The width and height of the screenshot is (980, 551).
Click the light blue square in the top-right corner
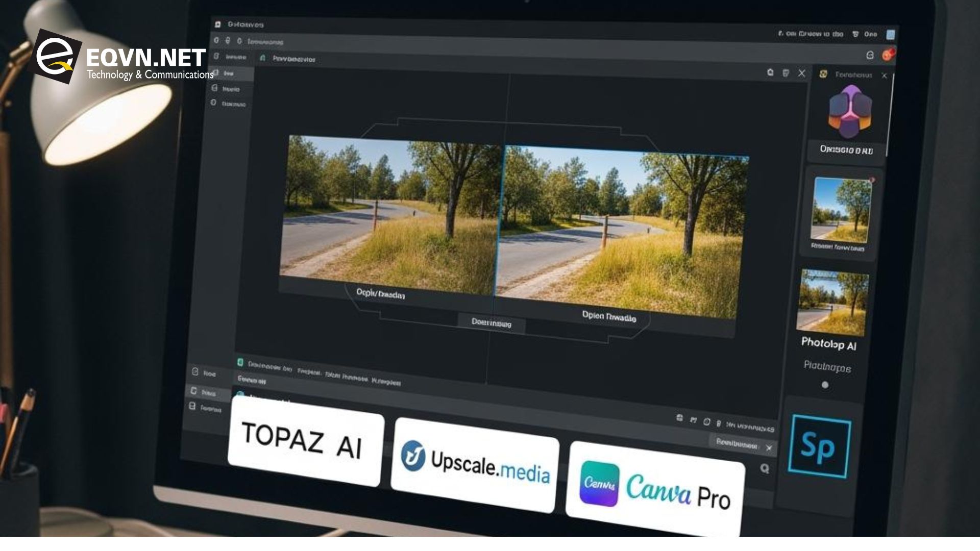[x=891, y=35]
